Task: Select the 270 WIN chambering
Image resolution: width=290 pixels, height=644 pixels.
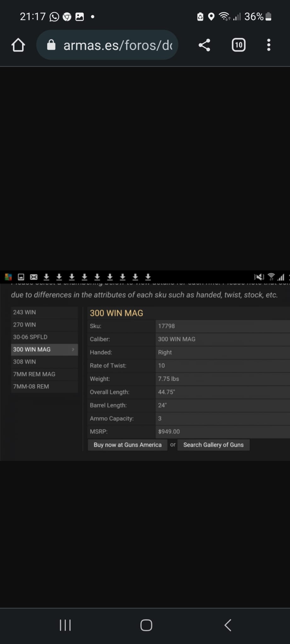Action: 44,325
